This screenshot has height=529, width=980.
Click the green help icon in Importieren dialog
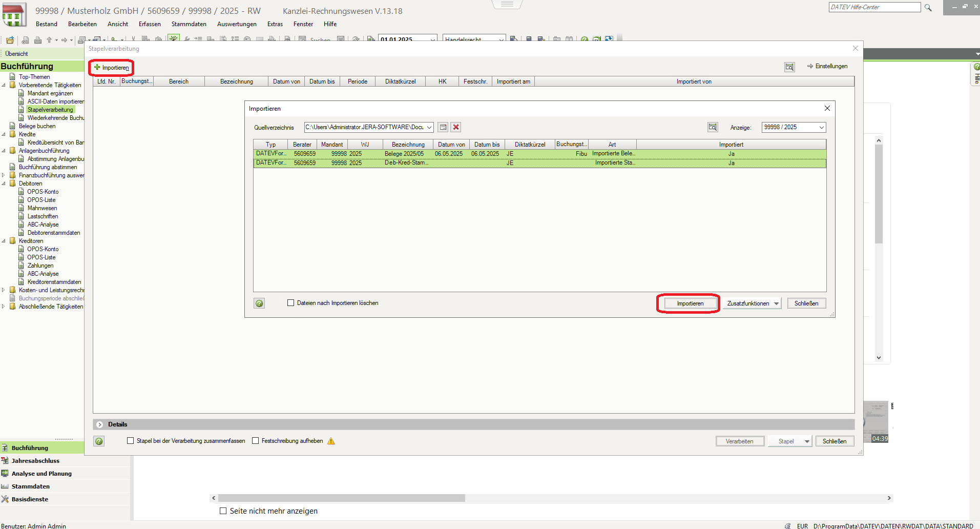[260, 303]
